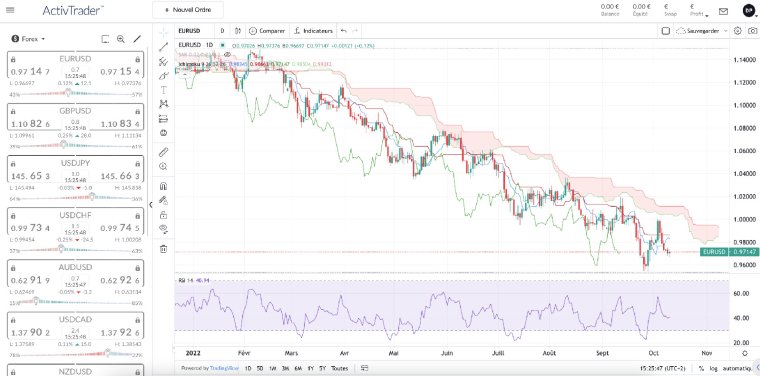760x376 pixels.
Task: Select the text annotation tool
Action: (x=164, y=90)
